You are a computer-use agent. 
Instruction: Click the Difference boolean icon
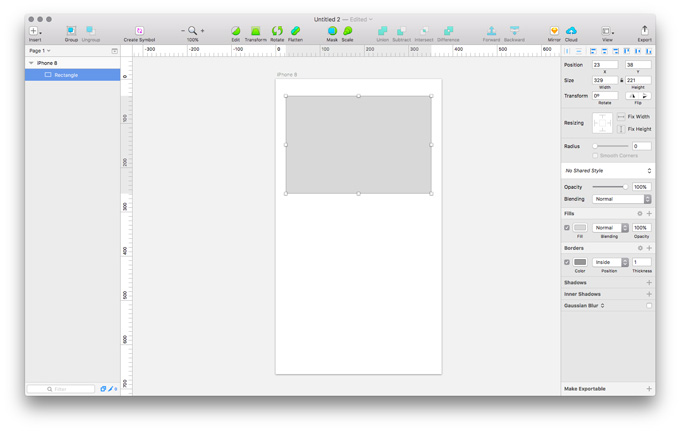[x=448, y=31]
